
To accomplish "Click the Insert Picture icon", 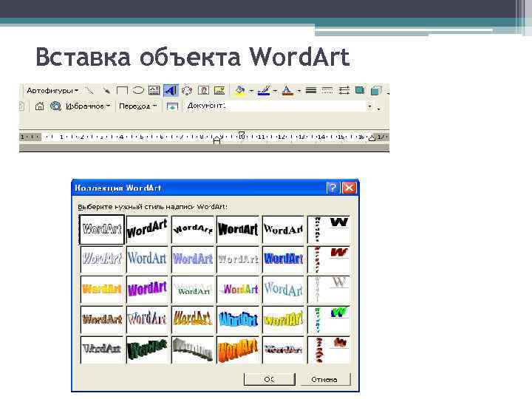I will pyautogui.click(x=219, y=91).
